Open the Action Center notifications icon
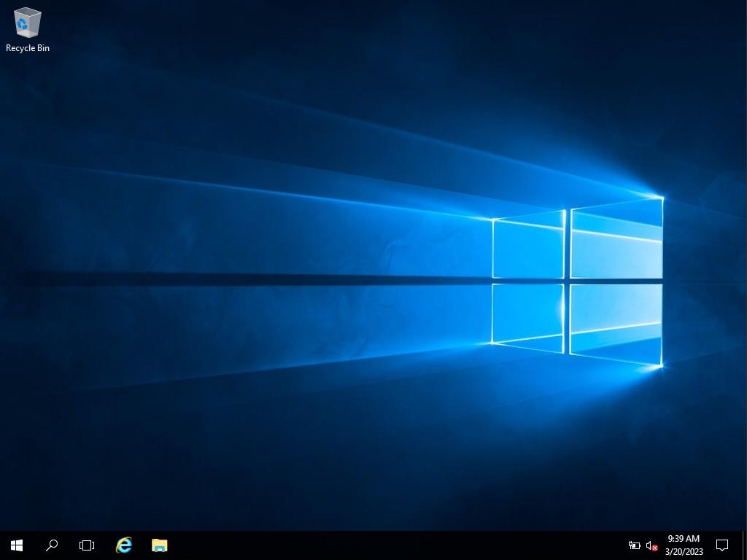 click(722, 545)
